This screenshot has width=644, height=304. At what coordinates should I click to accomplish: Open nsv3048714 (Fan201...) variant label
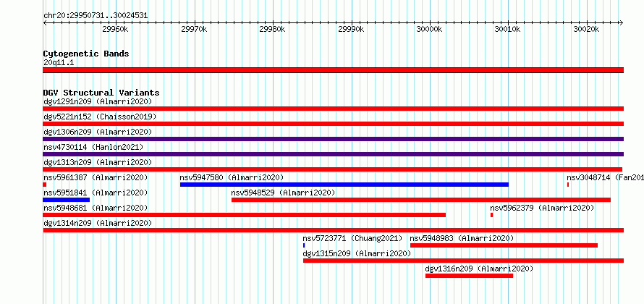coord(606,177)
